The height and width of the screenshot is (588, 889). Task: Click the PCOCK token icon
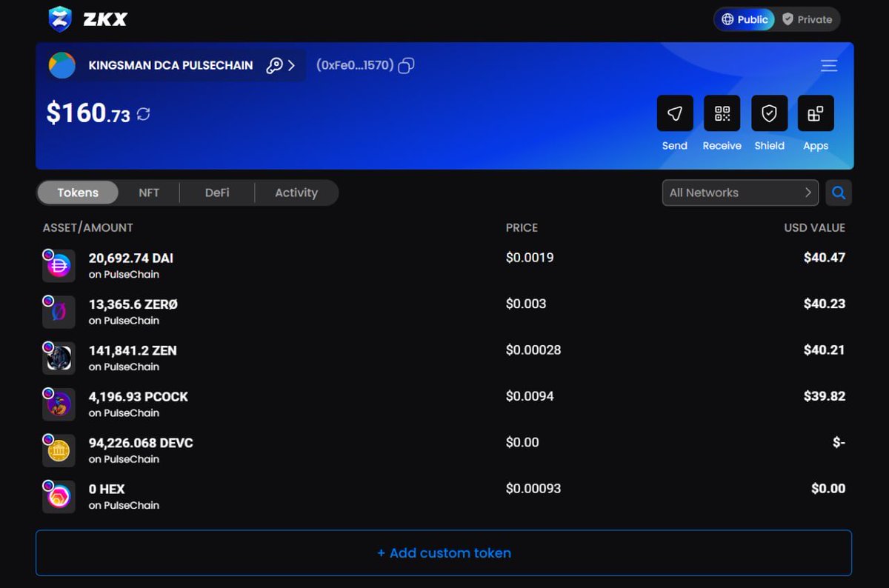(x=59, y=404)
